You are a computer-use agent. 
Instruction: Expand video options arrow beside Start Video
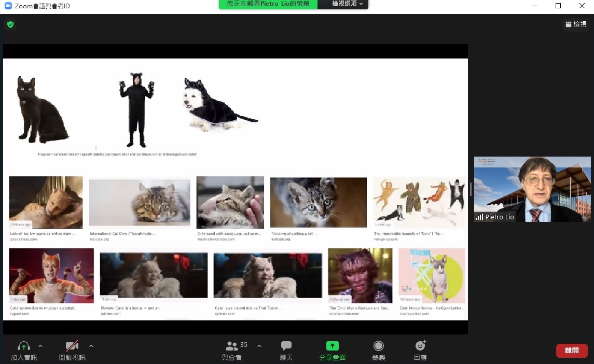click(x=91, y=346)
